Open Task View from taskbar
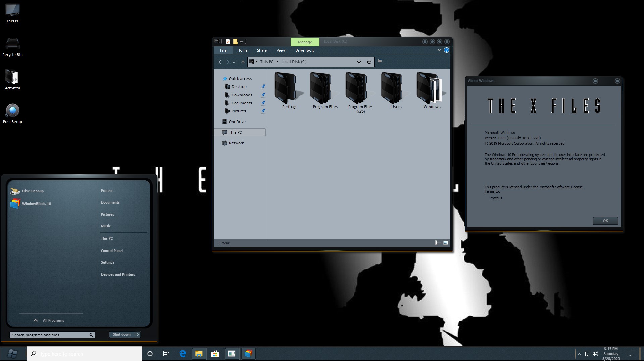 pyautogui.click(x=166, y=354)
